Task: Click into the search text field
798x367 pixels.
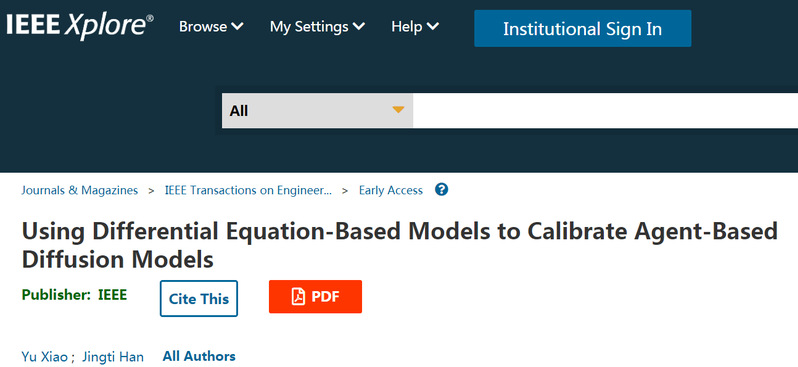Action: tap(605, 110)
